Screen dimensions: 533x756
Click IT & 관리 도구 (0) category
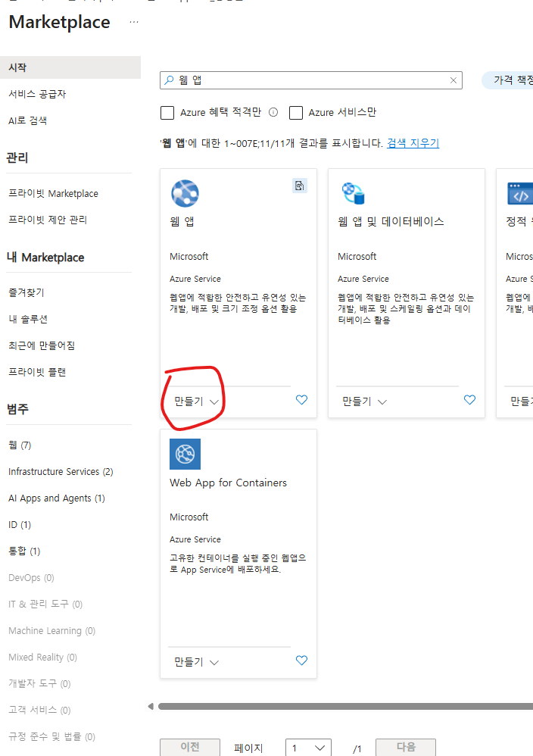pyautogui.click(x=45, y=604)
